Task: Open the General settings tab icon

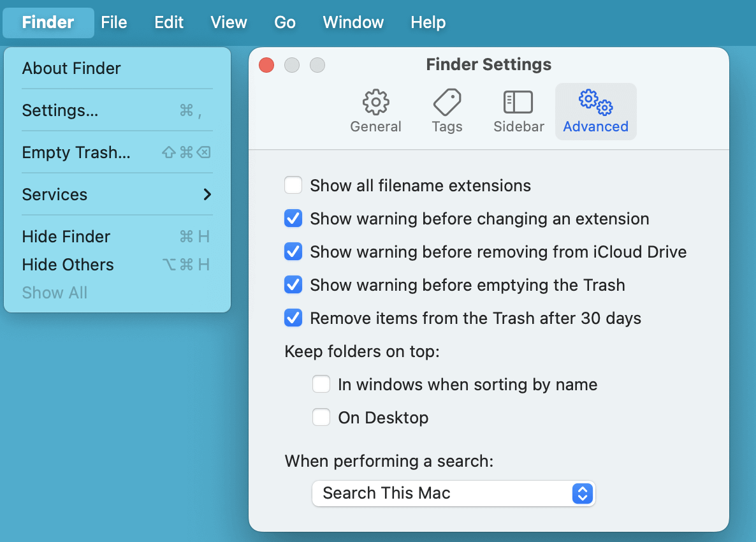Action: click(375, 110)
